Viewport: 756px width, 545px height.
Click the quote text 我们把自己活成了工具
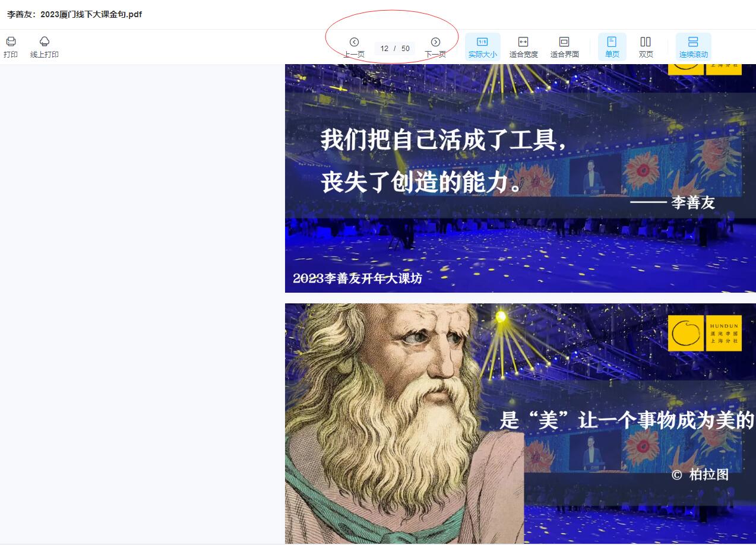(442, 141)
